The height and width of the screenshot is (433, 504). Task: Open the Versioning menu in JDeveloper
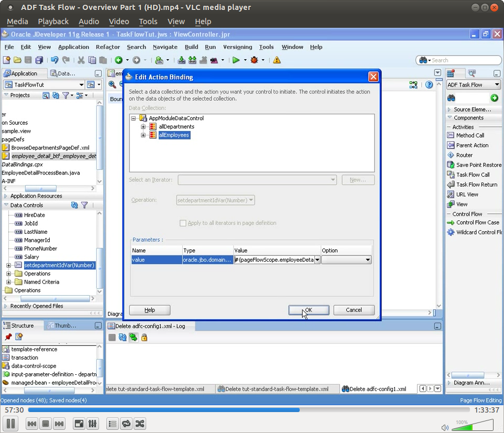tap(237, 47)
